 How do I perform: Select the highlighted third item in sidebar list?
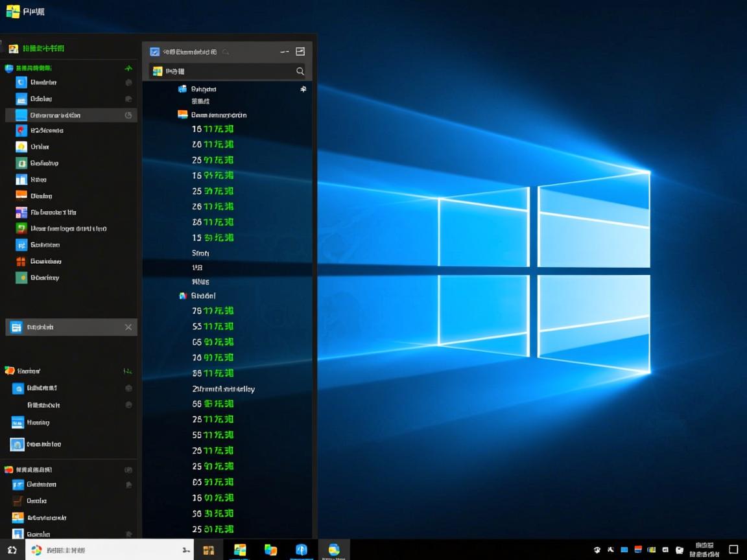65,115
